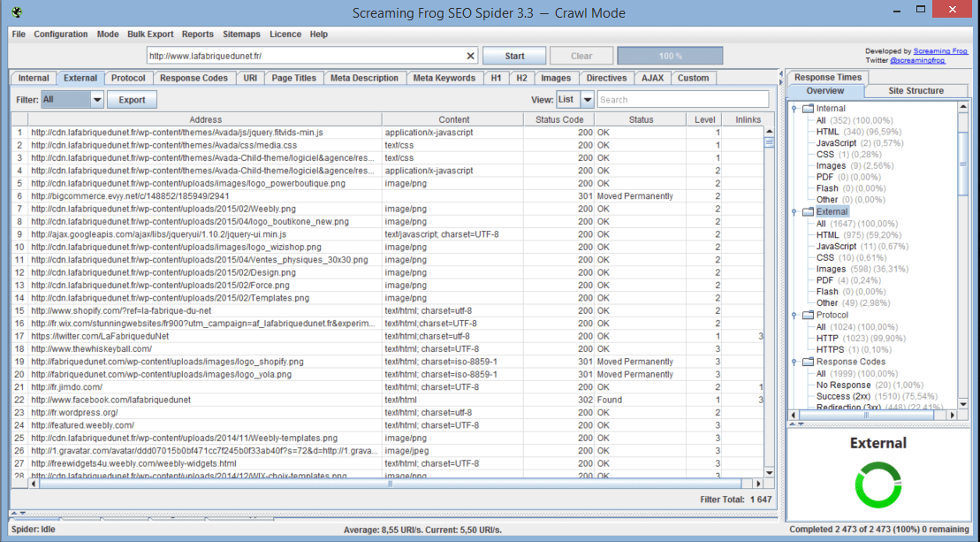Image resolution: width=980 pixels, height=542 pixels.
Task: Click the X icon to clear the URL
Action: click(x=470, y=56)
